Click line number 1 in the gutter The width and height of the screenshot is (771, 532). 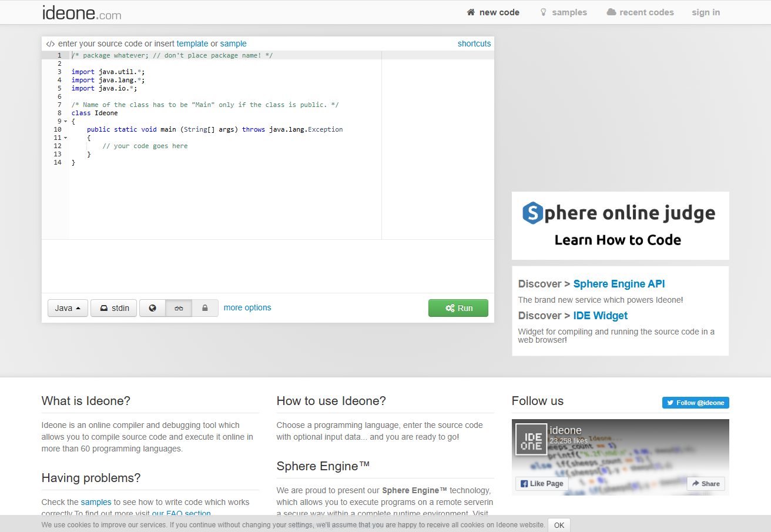tap(59, 55)
